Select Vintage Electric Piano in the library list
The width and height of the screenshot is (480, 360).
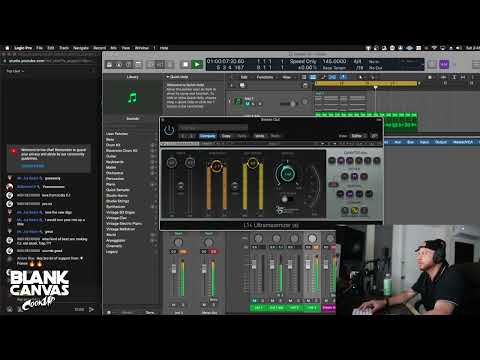point(124,223)
